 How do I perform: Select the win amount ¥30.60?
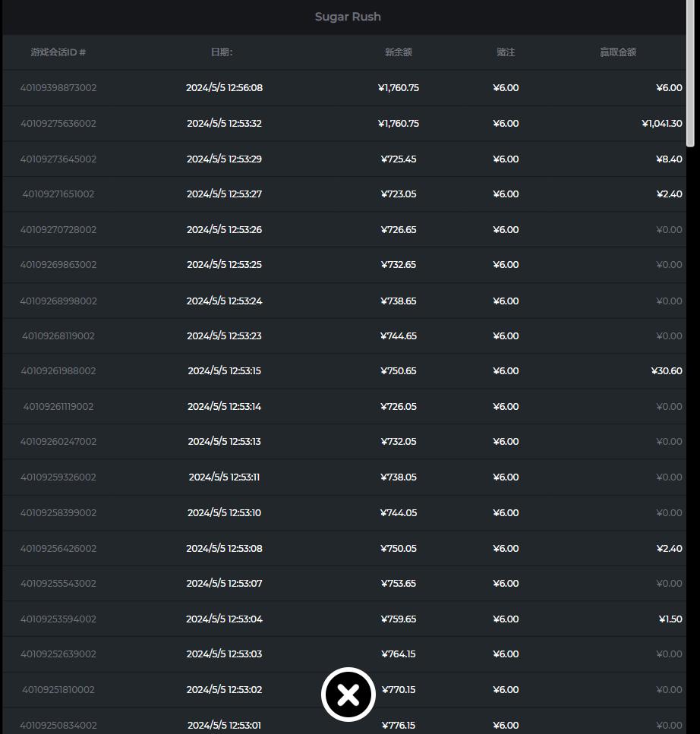point(667,370)
